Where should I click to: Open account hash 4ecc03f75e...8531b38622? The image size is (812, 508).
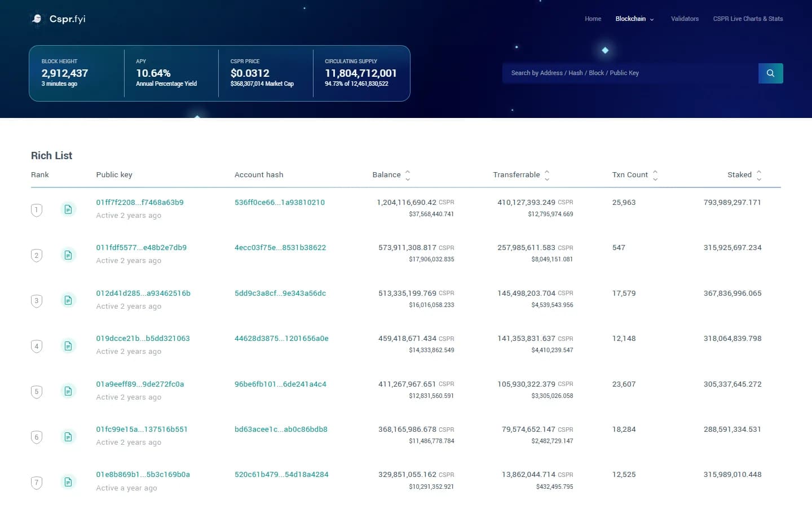tap(280, 247)
